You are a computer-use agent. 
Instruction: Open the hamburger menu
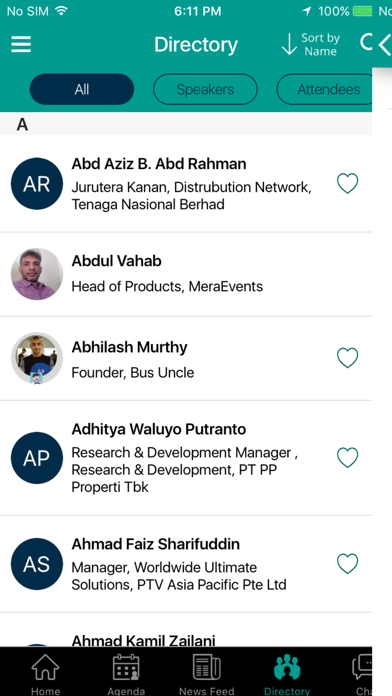coord(21,44)
